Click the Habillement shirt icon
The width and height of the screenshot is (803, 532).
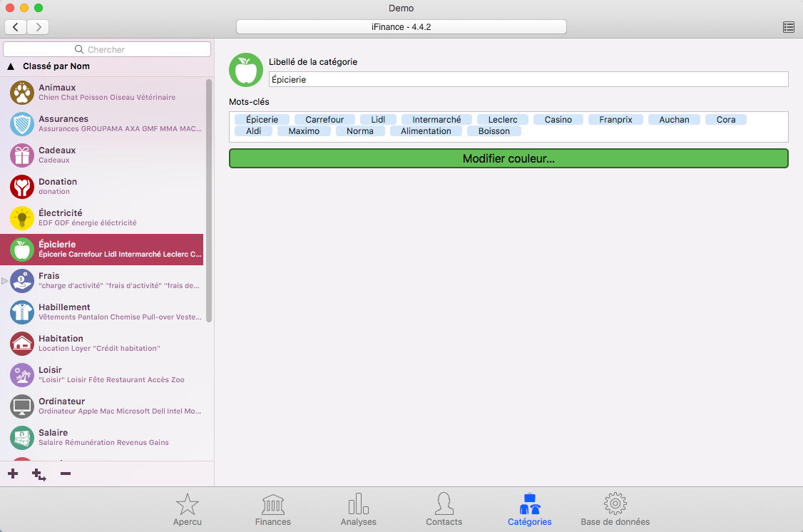(22, 312)
